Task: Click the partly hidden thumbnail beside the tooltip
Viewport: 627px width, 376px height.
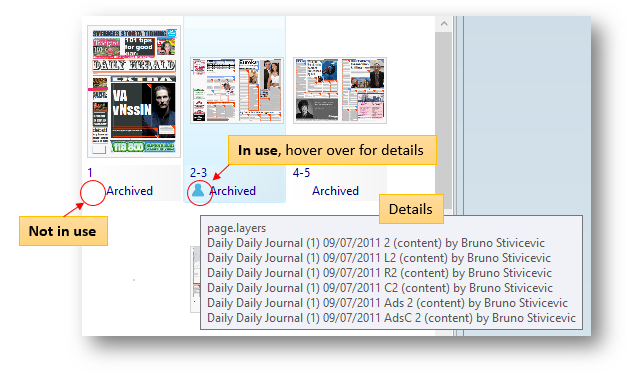Action: [195, 279]
